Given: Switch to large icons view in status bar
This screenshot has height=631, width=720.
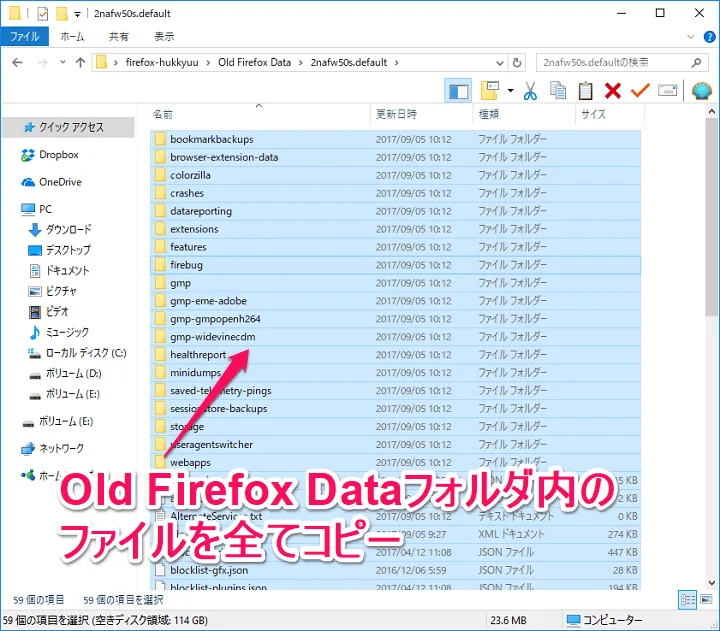Looking at the screenshot, I should click(x=706, y=599).
